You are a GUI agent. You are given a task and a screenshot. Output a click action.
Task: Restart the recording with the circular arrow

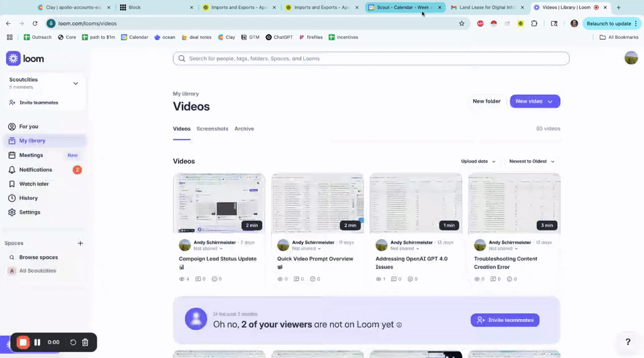(73, 342)
